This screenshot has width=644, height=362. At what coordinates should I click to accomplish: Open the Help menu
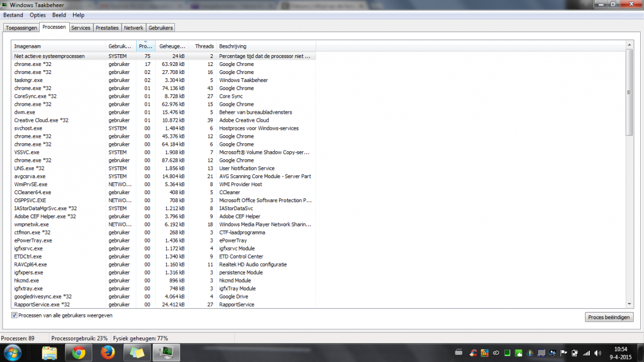point(78,15)
